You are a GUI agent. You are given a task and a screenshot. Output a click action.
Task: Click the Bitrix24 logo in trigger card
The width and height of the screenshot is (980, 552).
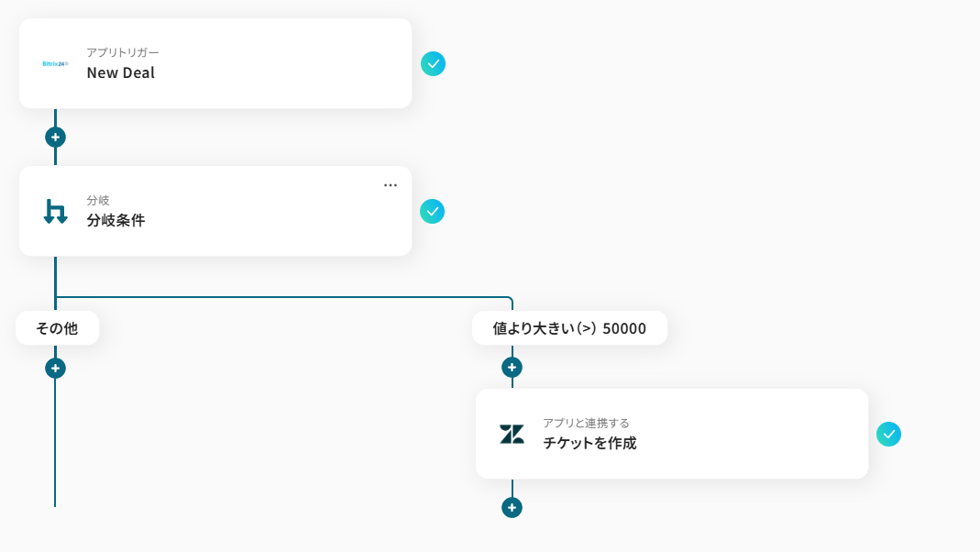pyautogui.click(x=55, y=63)
